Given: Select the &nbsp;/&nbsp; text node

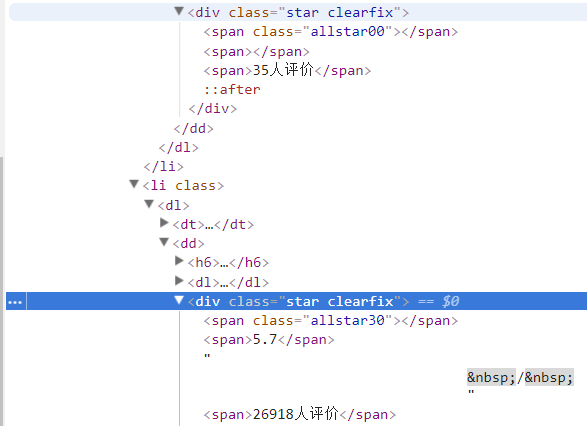Looking at the screenshot, I should tap(520, 377).
